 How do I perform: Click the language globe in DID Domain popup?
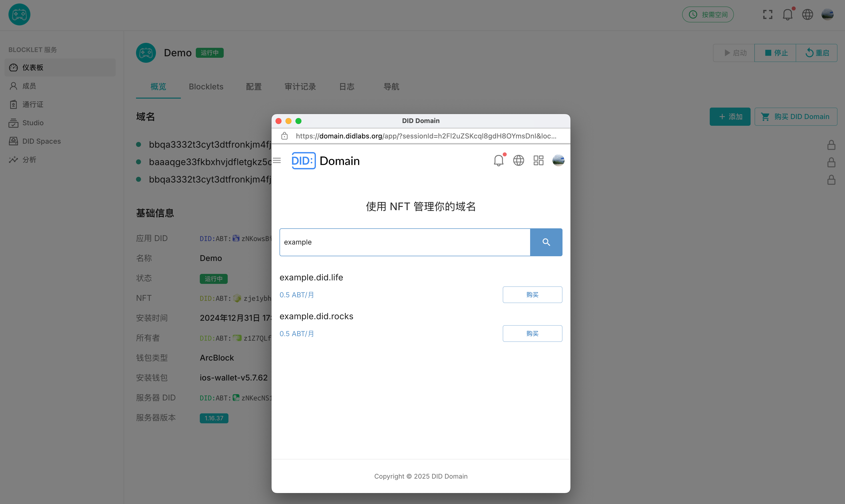518,160
